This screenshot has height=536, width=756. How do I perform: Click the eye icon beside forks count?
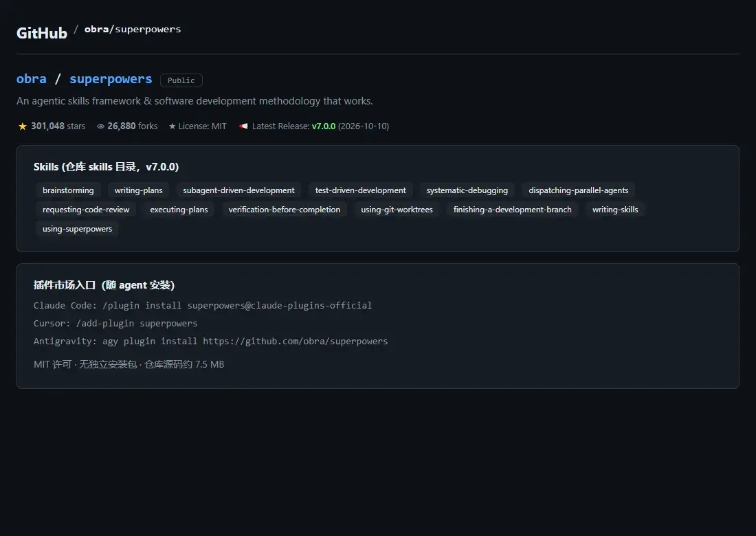pos(100,126)
